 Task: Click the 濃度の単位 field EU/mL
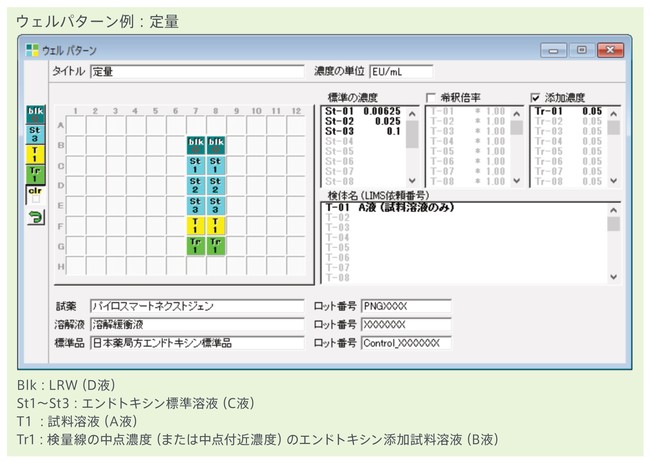tap(401, 72)
